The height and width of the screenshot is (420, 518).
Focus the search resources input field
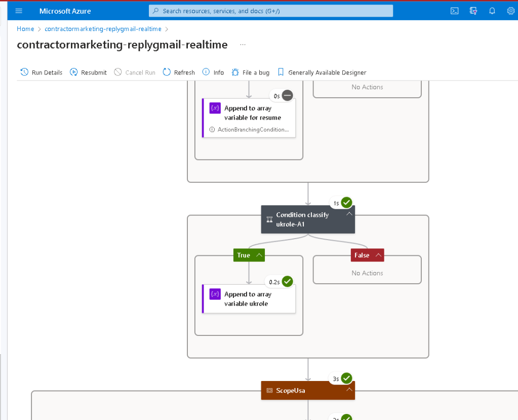click(x=271, y=11)
